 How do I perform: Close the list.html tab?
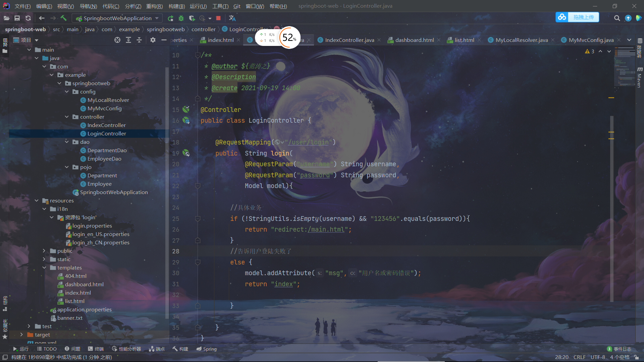coord(479,40)
